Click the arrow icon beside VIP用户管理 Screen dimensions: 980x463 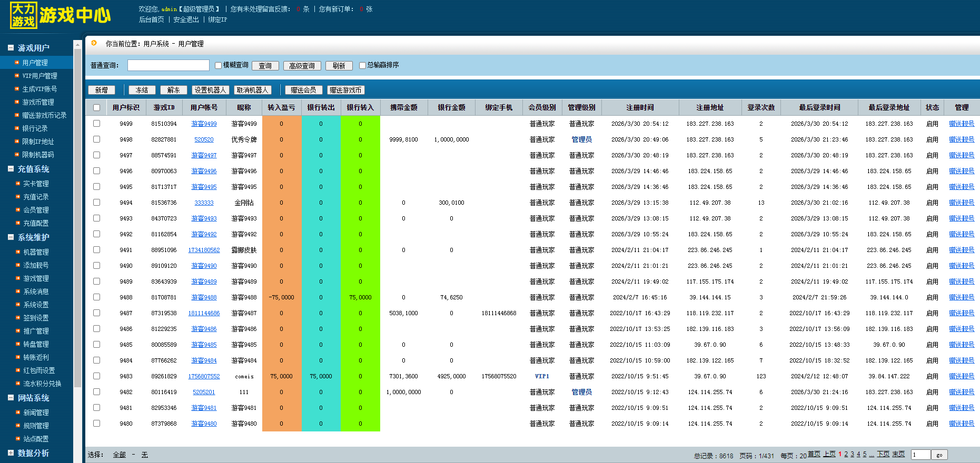coord(17,76)
